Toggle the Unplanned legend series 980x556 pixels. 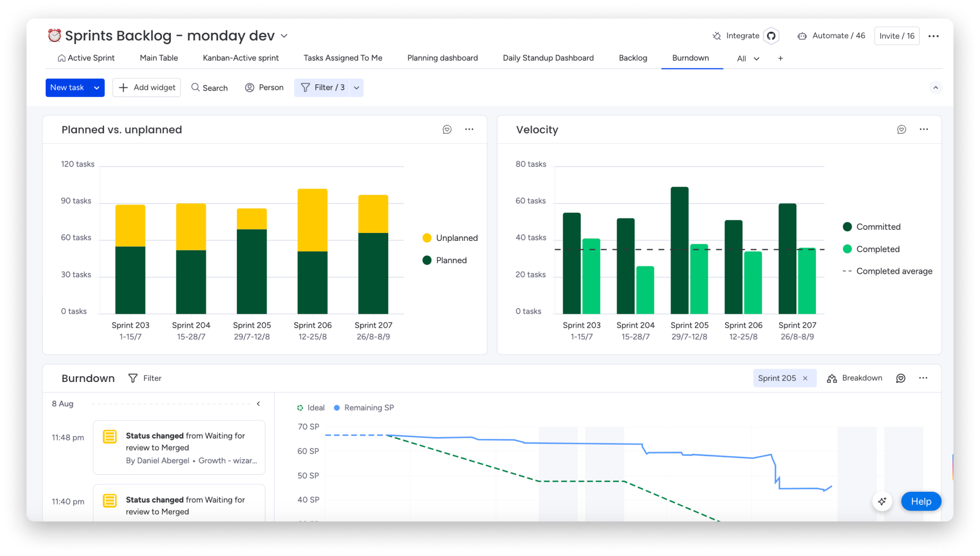pyautogui.click(x=450, y=238)
